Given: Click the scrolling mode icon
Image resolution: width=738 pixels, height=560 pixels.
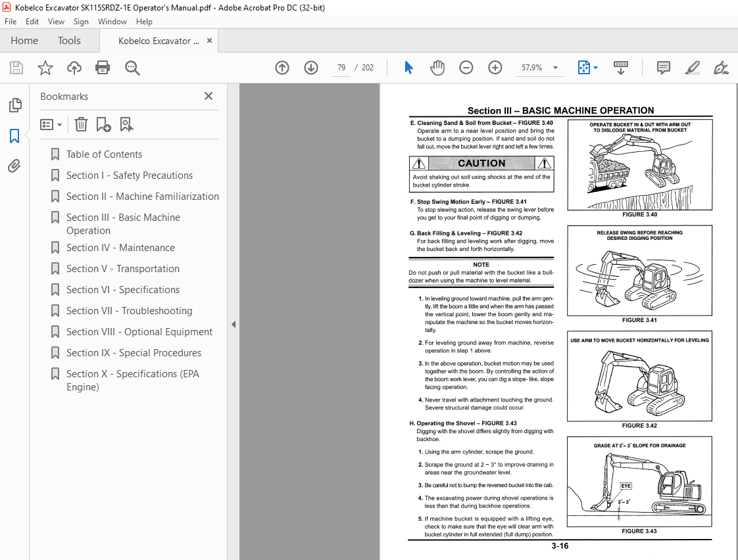Looking at the screenshot, I should coord(621,68).
